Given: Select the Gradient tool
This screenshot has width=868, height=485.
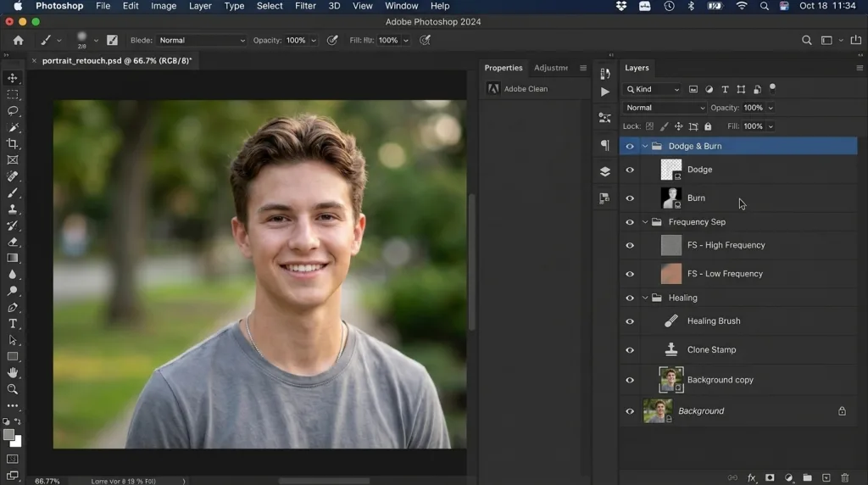Looking at the screenshot, I should click(12, 258).
